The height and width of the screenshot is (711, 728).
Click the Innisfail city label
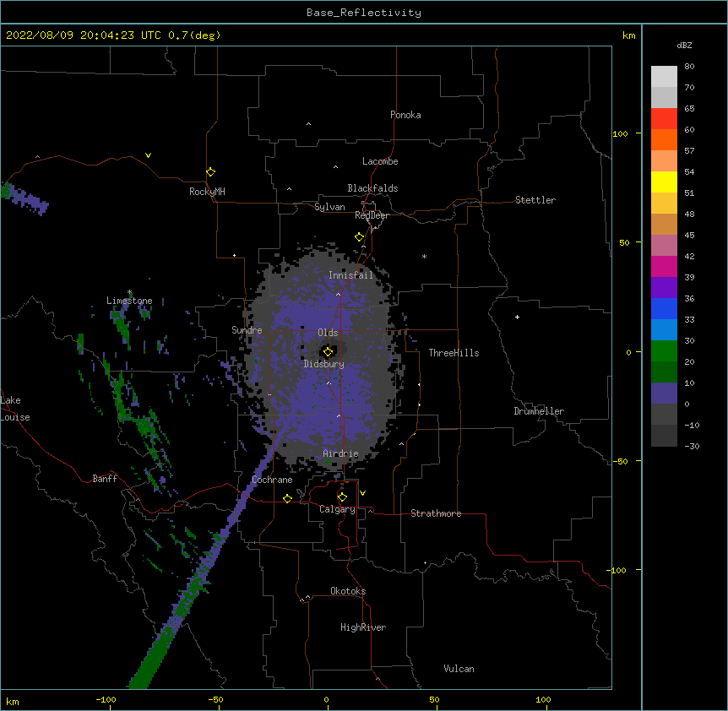350,275
